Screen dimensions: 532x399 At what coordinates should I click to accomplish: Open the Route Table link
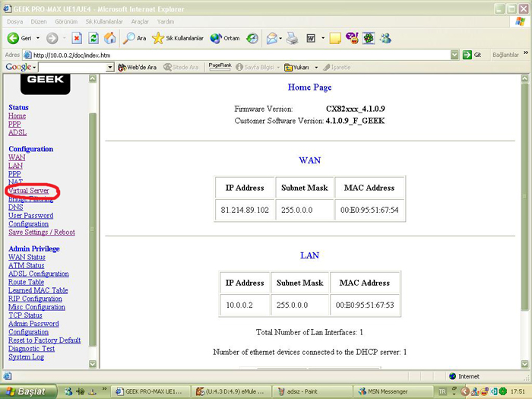pos(26,282)
